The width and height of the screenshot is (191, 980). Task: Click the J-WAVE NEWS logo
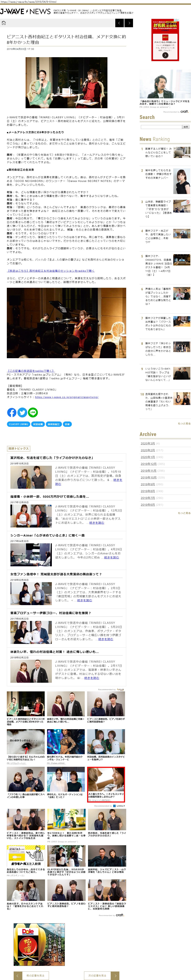point(25,11)
